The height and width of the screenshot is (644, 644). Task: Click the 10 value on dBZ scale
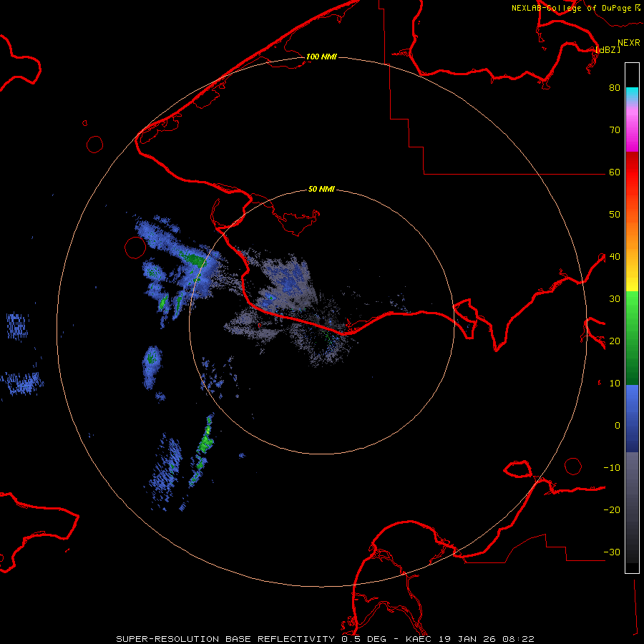(x=615, y=384)
